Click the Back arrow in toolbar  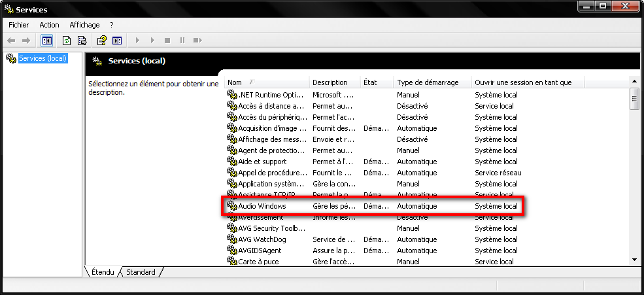coord(11,41)
